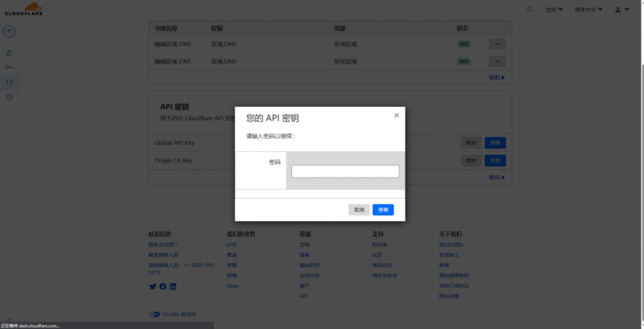Open API footer link

point(303,296)
